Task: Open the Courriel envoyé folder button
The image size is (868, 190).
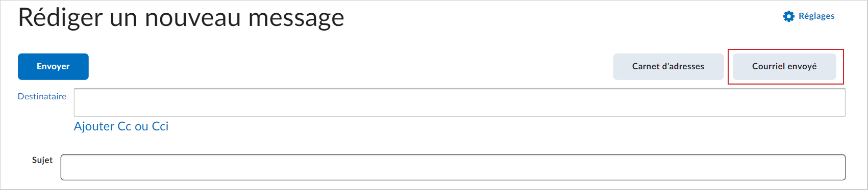Action: tap(784, 67)
